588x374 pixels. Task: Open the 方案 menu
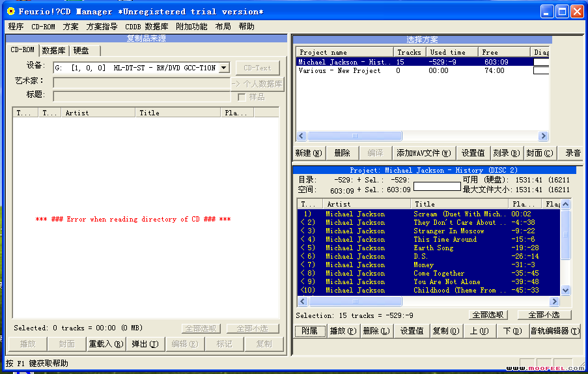point(71,27)
